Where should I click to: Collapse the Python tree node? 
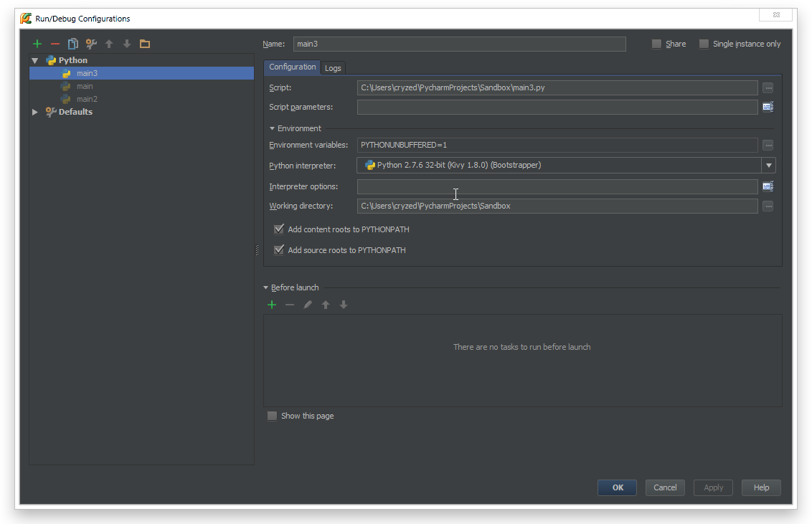click(x=34, y=60)
